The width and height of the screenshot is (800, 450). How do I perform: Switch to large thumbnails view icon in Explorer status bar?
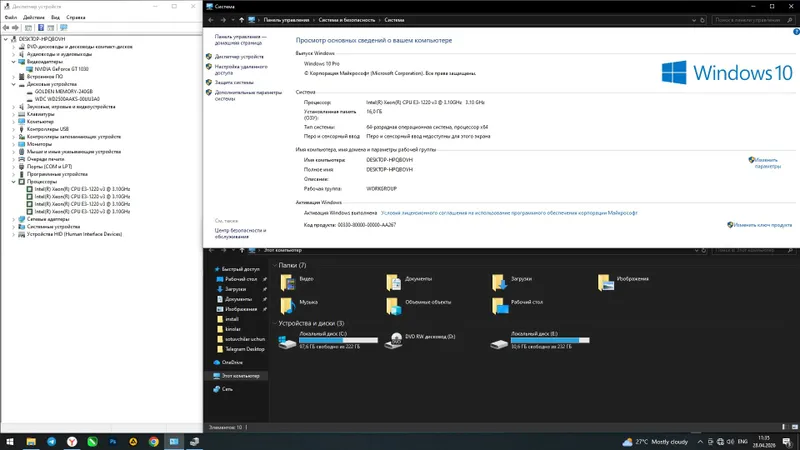tap(794, 427)
